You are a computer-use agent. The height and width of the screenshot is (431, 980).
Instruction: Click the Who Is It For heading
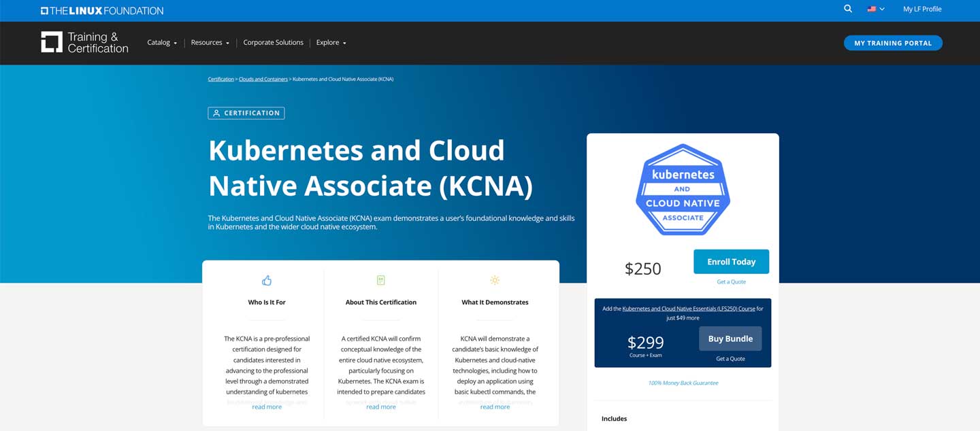[x=267, y=302]
